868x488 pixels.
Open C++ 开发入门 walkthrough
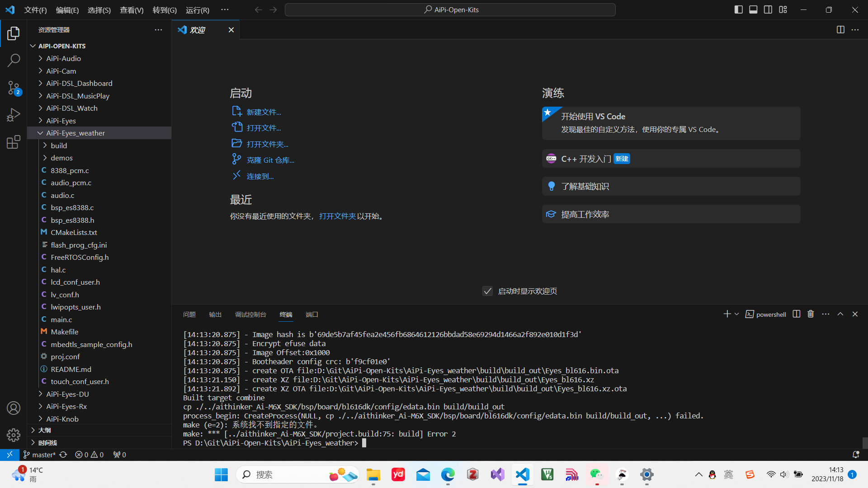point(671,159)
